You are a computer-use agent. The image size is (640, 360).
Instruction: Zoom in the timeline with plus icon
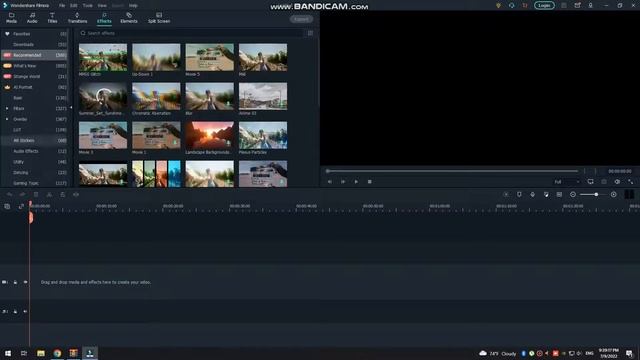(x=613, y=195)
